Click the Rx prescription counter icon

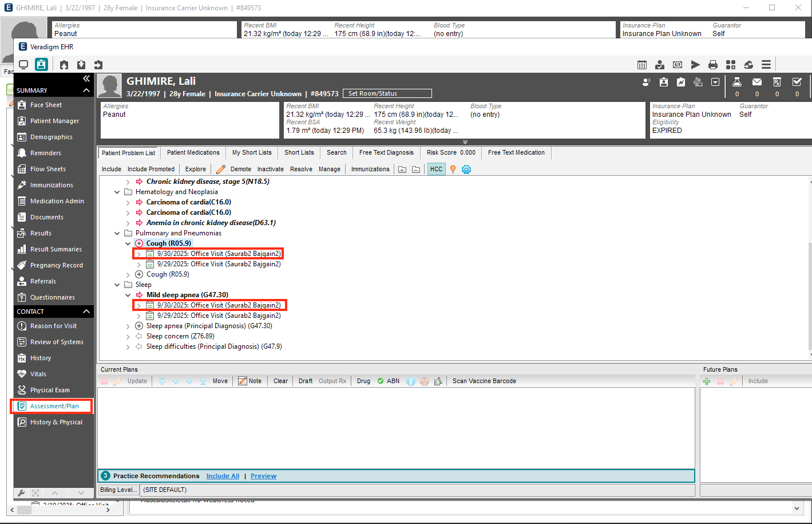pos(777,82)
